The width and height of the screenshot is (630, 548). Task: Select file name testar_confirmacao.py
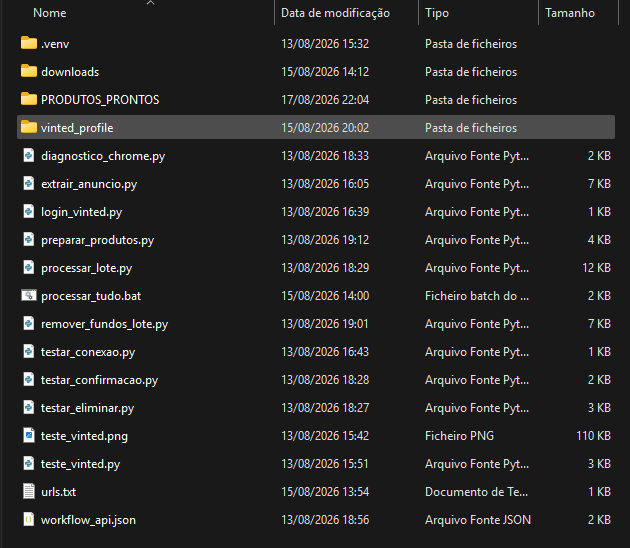pos(100,380)
